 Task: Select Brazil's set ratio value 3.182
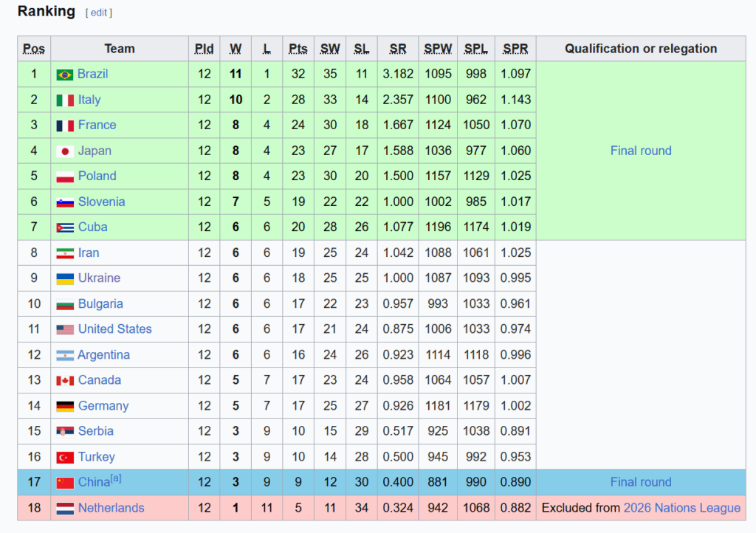point(398,74)
